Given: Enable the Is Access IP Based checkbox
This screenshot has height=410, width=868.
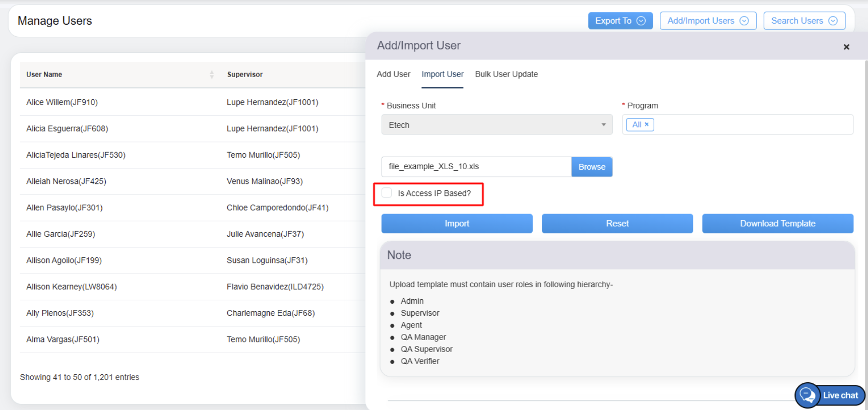Looking at the screenshot, I should pos(387,193).
